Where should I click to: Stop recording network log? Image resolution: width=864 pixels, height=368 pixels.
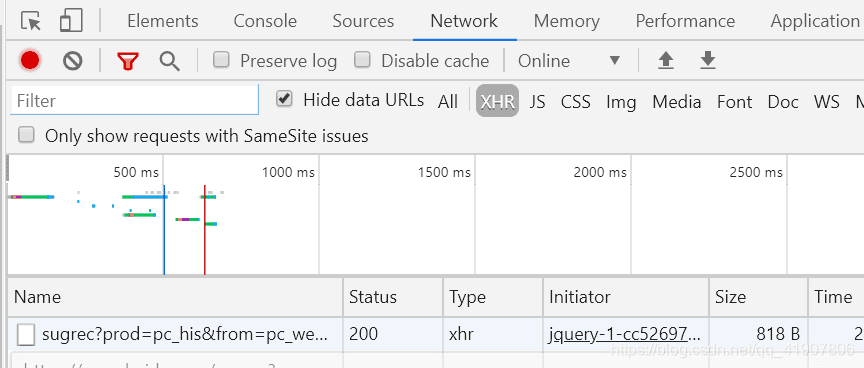click(30, 61)
